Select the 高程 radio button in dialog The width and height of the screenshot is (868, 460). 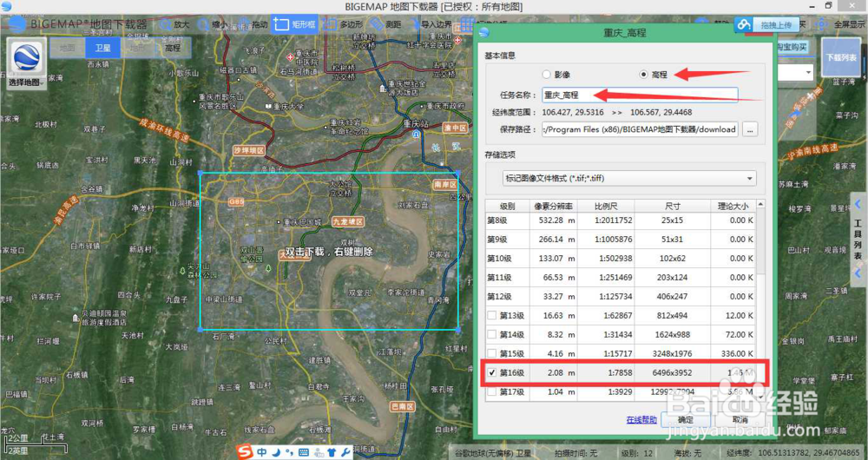[x=643, y=74]
